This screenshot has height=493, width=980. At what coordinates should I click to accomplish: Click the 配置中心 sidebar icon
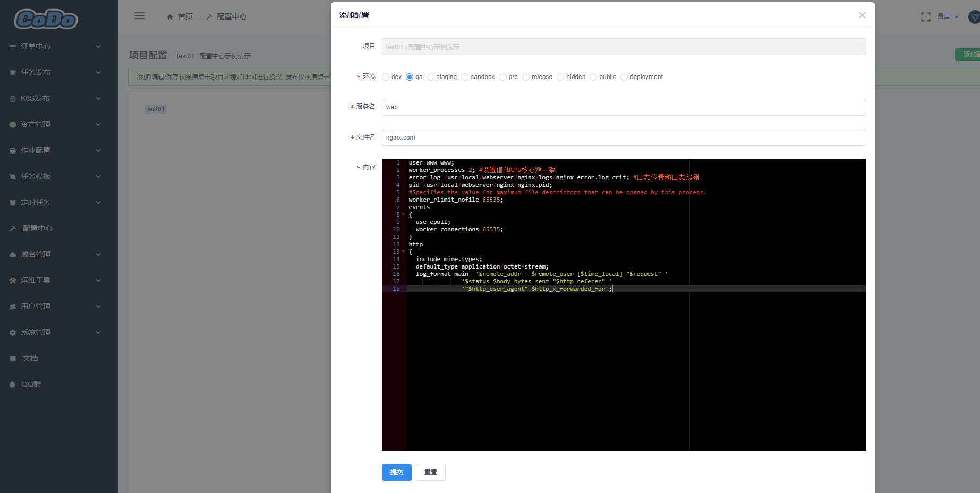(13, 229)
